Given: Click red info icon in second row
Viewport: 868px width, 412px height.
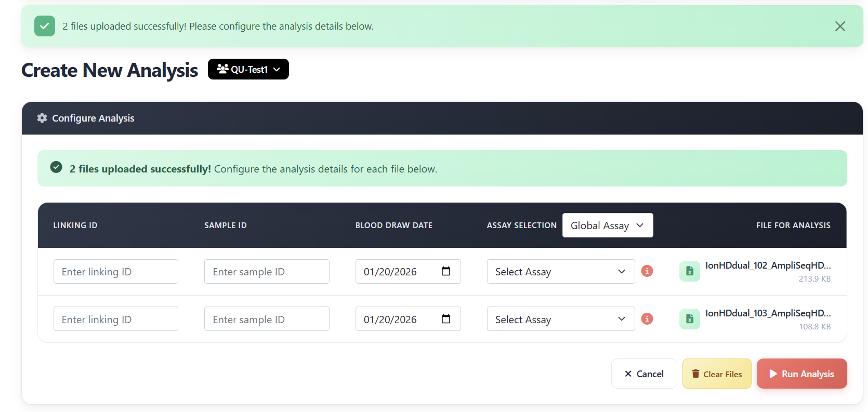Looking at the screenshot, I should (647, 319).
